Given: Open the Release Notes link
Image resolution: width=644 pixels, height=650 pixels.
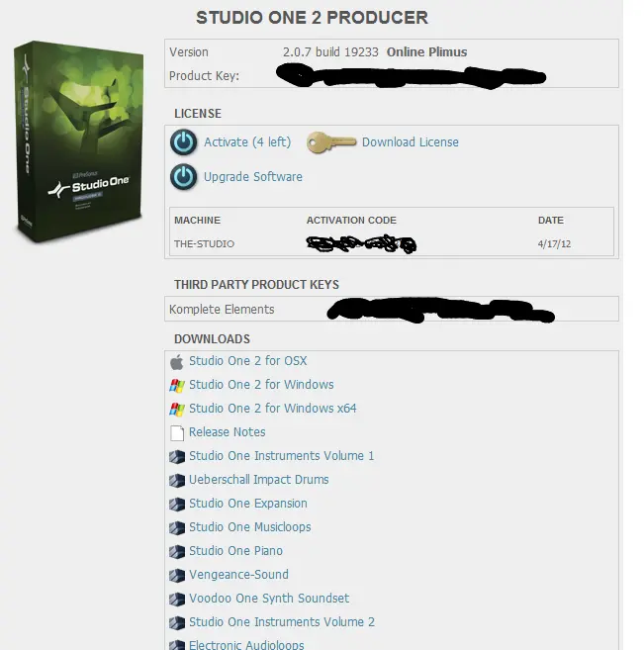Looking at the screenshot, I should point(228,432).
